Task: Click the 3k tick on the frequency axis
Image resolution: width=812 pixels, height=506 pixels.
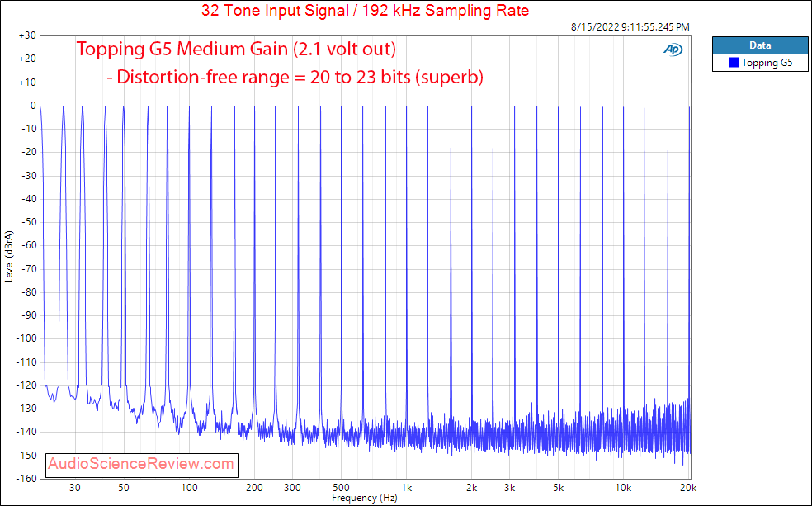Action: pos(510,487)
